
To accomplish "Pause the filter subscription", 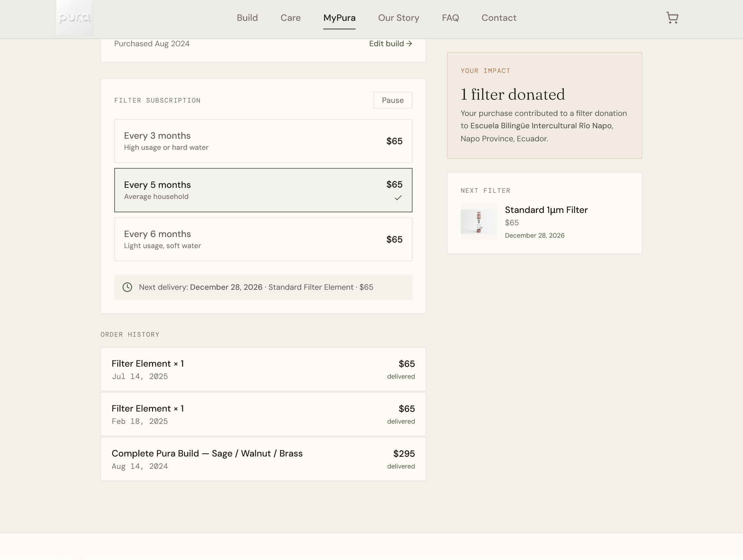I will point(393,101).
